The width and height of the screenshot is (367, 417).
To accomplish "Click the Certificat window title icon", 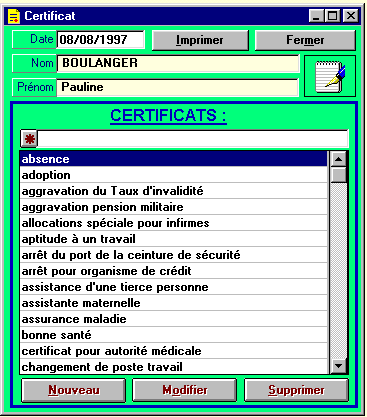I will [x=14, y=16].
